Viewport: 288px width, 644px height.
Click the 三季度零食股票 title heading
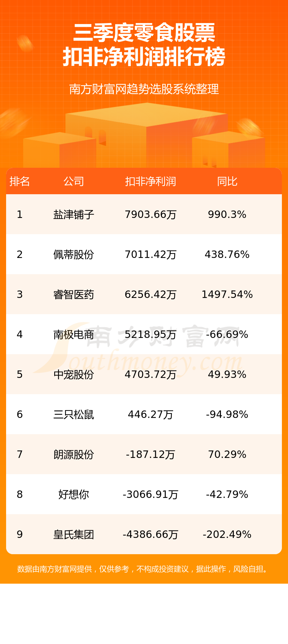pyautogui.click(x=144, y=33)
